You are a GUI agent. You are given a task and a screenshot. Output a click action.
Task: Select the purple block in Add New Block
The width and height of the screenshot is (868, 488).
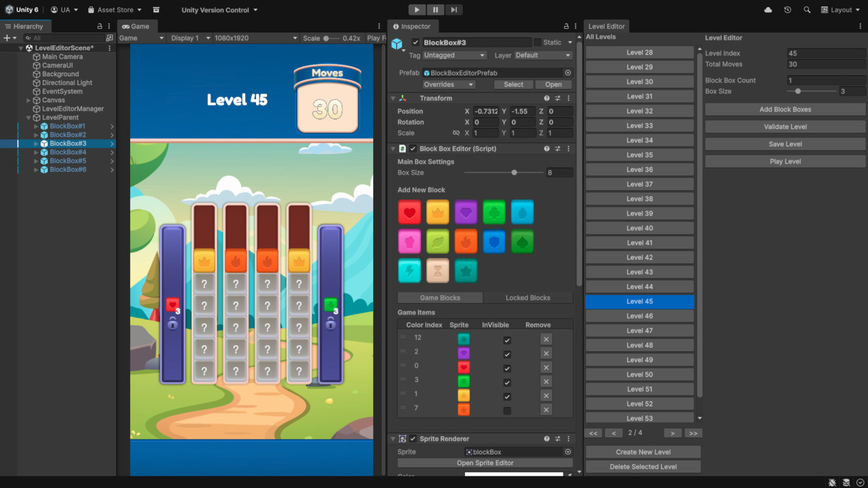[466, 212]
